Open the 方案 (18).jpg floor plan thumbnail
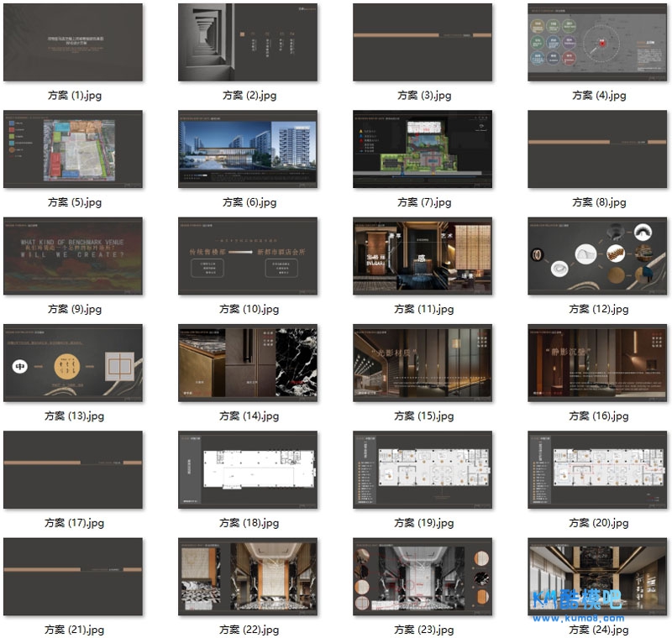This screenshot has height=638, width=672. (248, 470)
